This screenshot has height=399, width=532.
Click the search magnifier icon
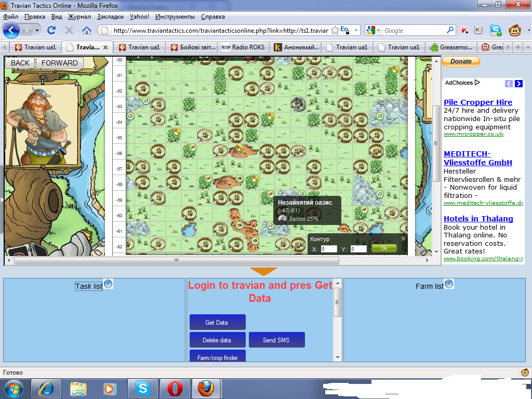450,30
